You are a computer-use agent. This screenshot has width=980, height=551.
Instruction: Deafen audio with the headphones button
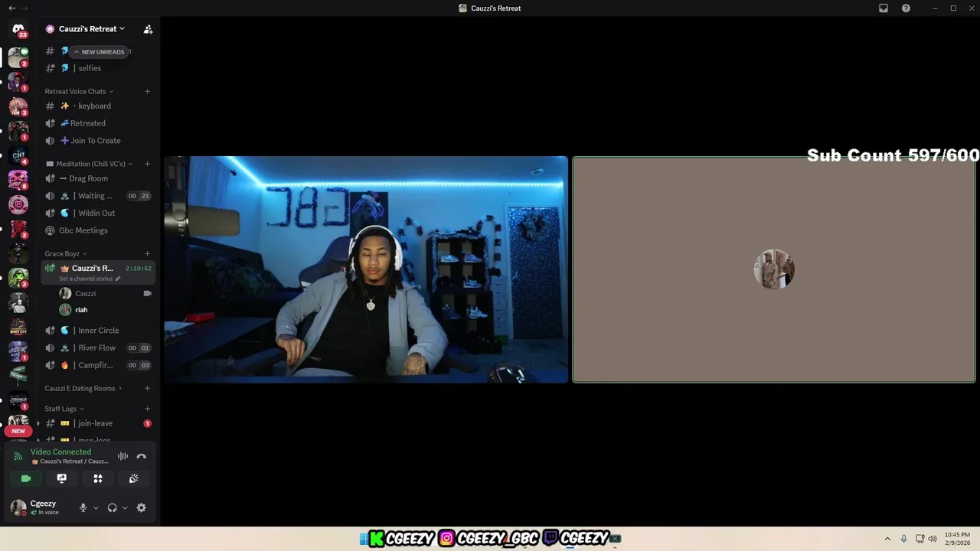tap(112, 507)
